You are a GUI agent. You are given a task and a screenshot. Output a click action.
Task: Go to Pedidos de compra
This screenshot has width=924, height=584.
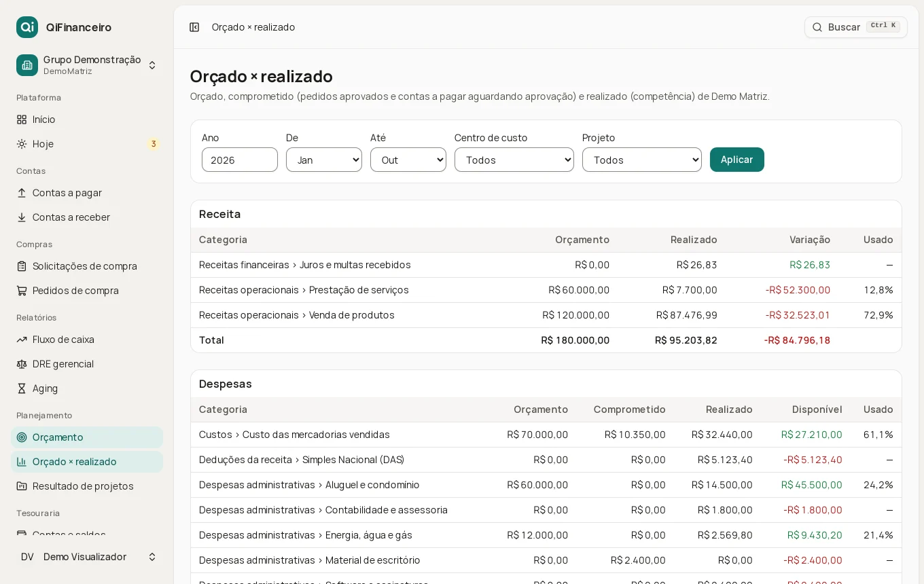point(87,291)
